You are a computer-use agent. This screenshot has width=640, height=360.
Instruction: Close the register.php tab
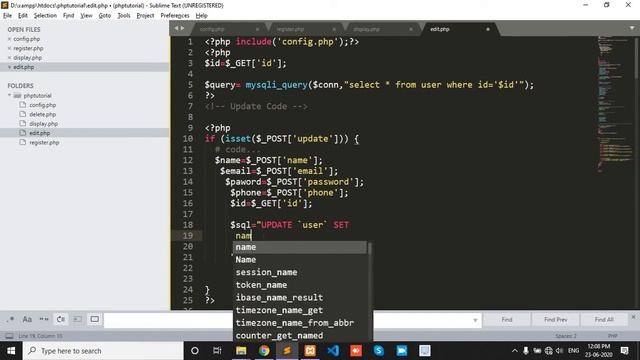[x=334, y=29]
